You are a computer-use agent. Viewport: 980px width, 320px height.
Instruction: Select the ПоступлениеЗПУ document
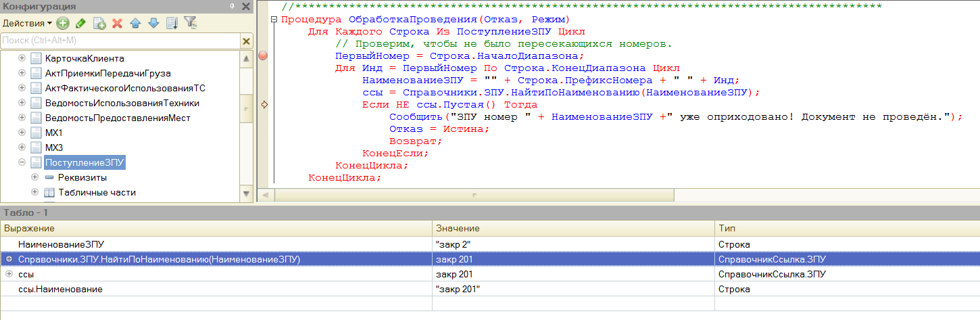(x=85, y=162)
